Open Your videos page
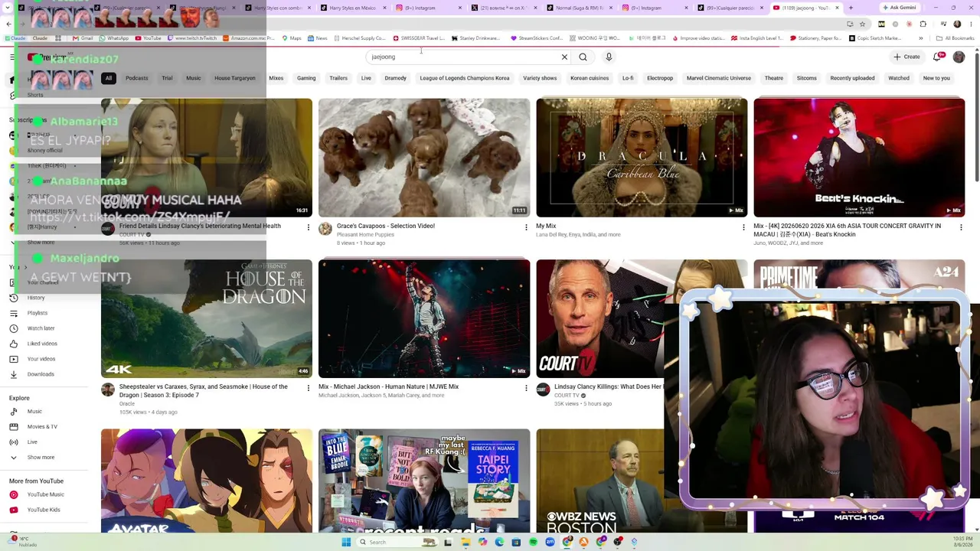The image size is (980, 551). pyautogui.click(x=41, y=359)
